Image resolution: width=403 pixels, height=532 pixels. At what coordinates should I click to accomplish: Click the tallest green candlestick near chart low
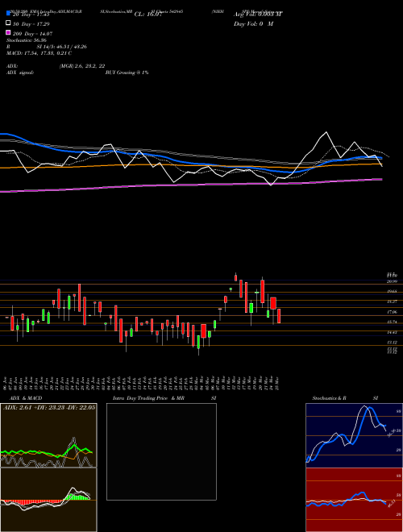click(198, 342)
